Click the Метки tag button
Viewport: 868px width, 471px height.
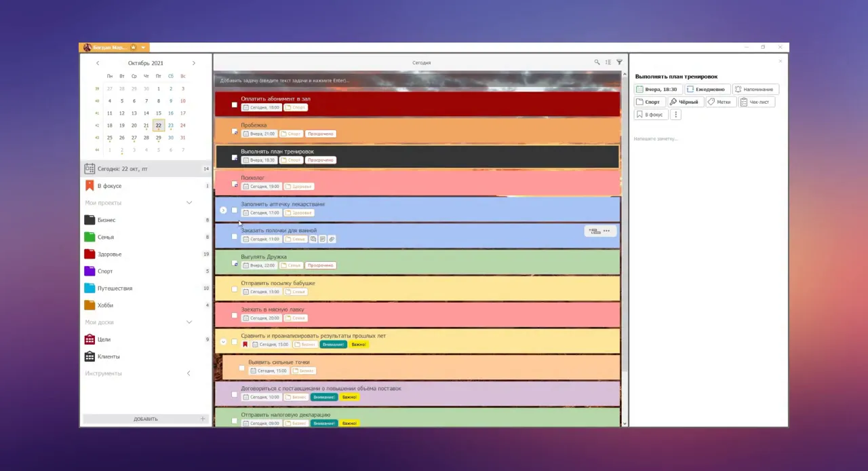[719, 102]
